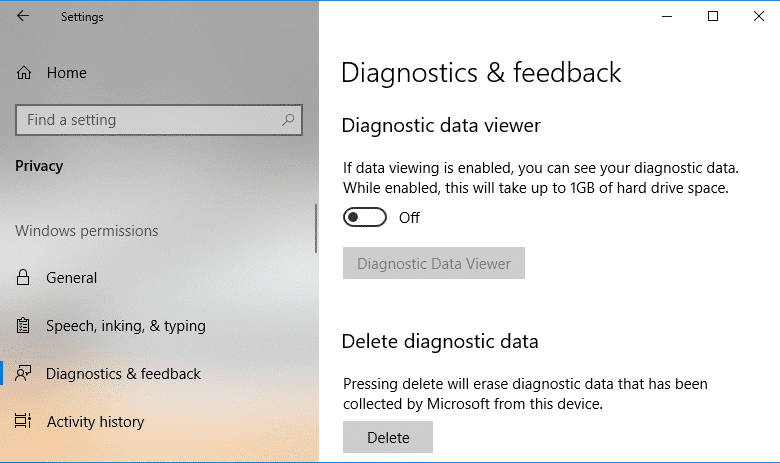Click the General lock icon

pos(23,278)
